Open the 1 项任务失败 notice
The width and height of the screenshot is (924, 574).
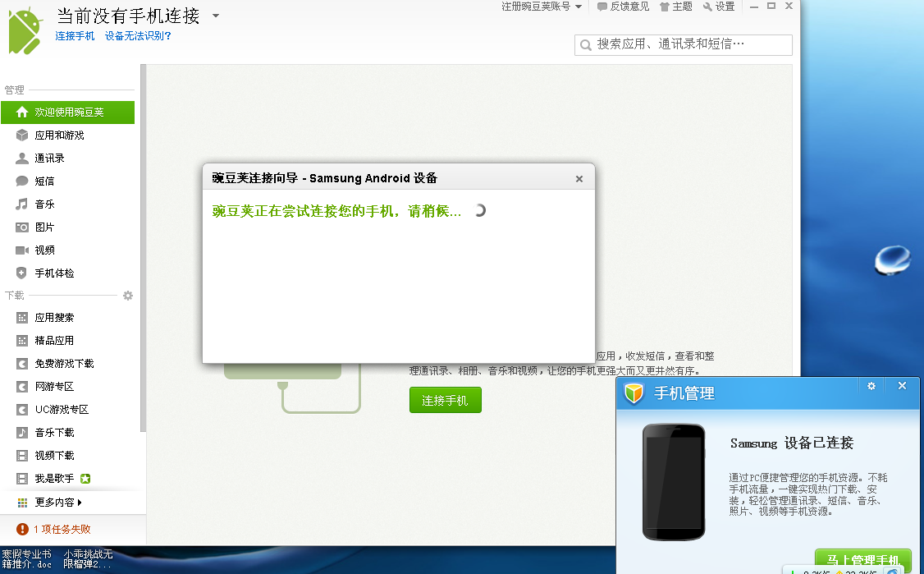tap(62, 529)
